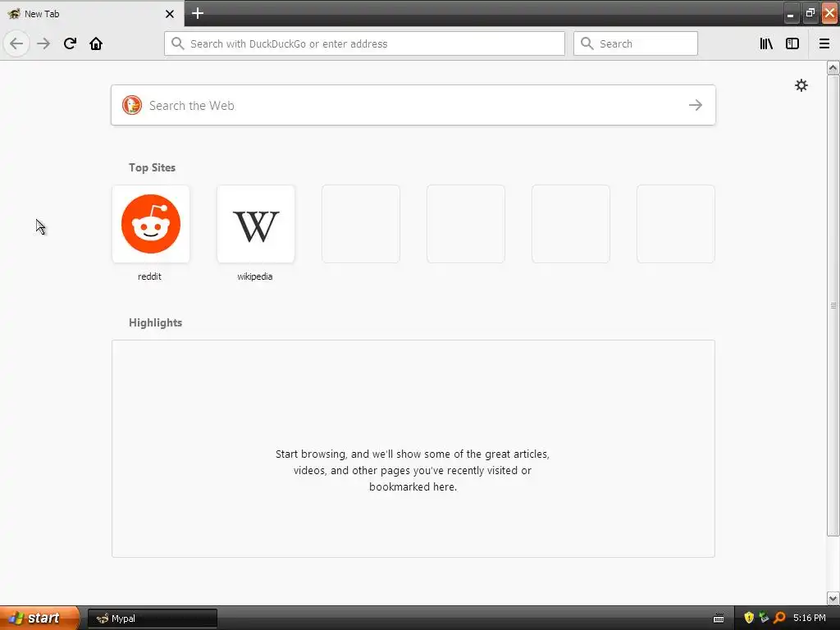Screen dimensions: 840x630
Task: Click the page scrollbar down arrow
Action: click(x=833, y=598)
